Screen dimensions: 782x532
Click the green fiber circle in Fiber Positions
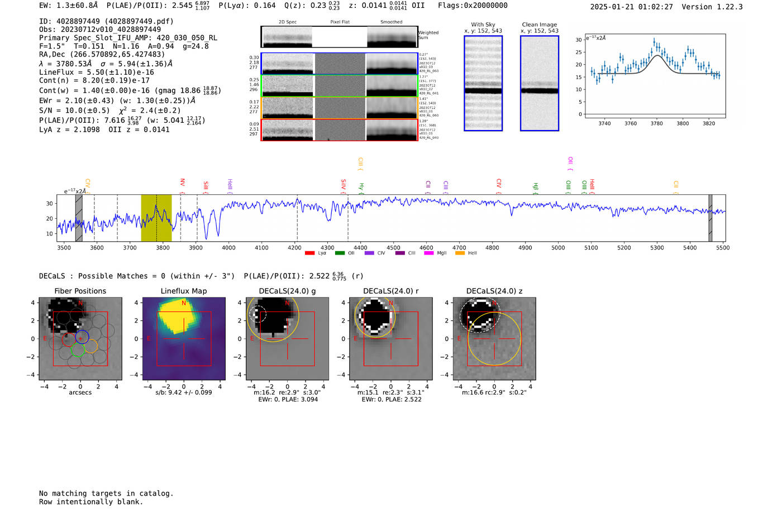click(x=78, y=349)
